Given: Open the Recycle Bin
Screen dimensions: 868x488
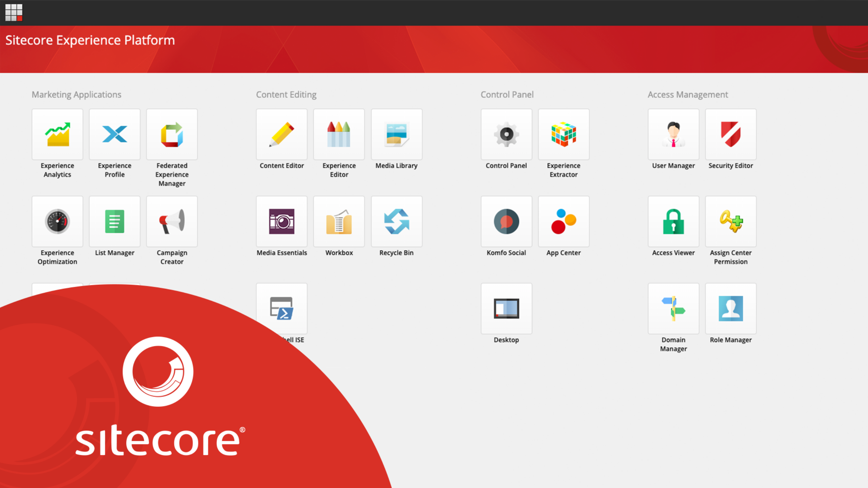Looking at the screenshot, I should click(x=396, y=221).
